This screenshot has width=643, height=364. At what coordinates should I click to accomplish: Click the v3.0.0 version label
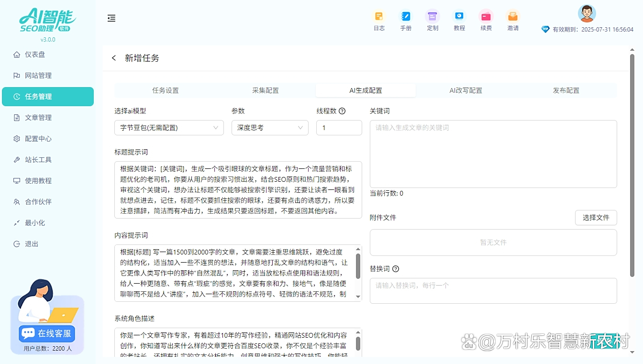coord(48,40)
